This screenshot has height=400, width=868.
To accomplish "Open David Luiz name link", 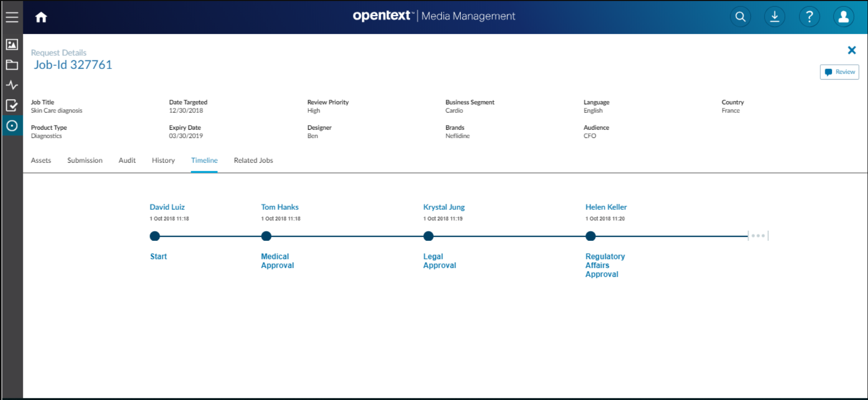I will tap(167, 207).
